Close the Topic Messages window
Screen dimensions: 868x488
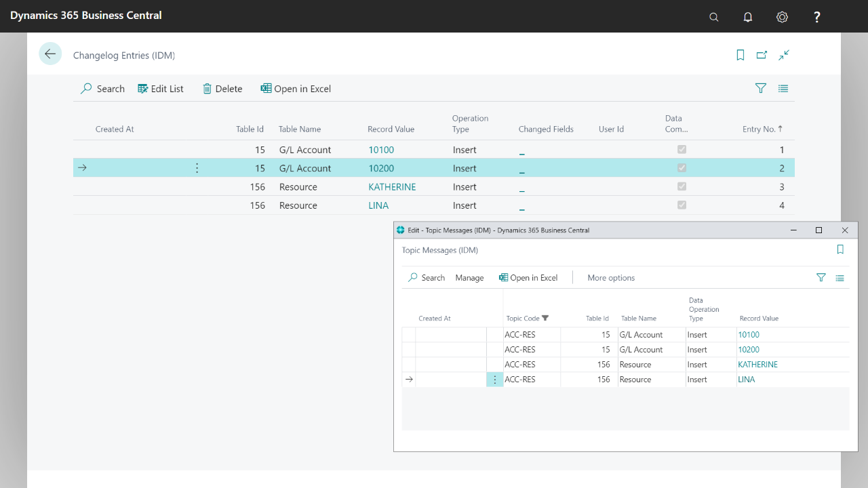point(845,230)
